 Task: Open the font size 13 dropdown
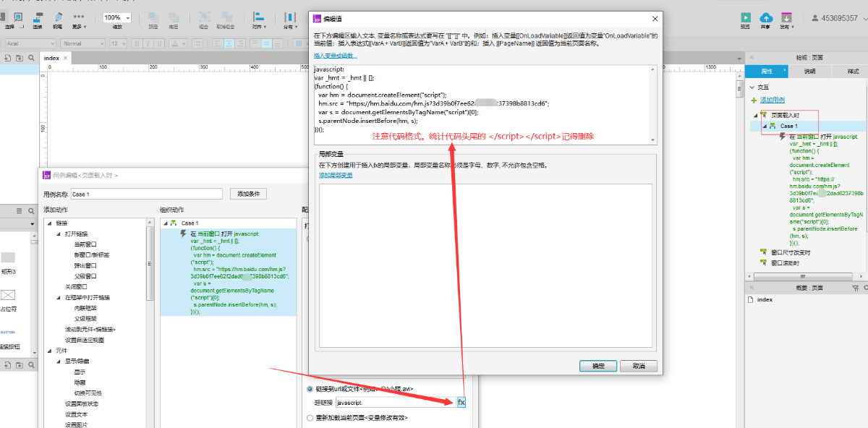point(118,43)
